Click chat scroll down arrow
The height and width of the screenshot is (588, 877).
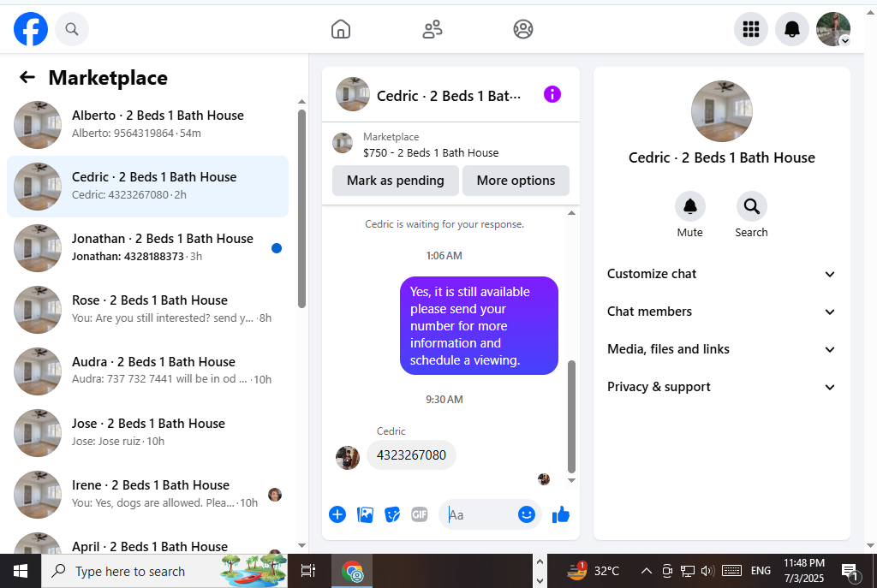571,480
